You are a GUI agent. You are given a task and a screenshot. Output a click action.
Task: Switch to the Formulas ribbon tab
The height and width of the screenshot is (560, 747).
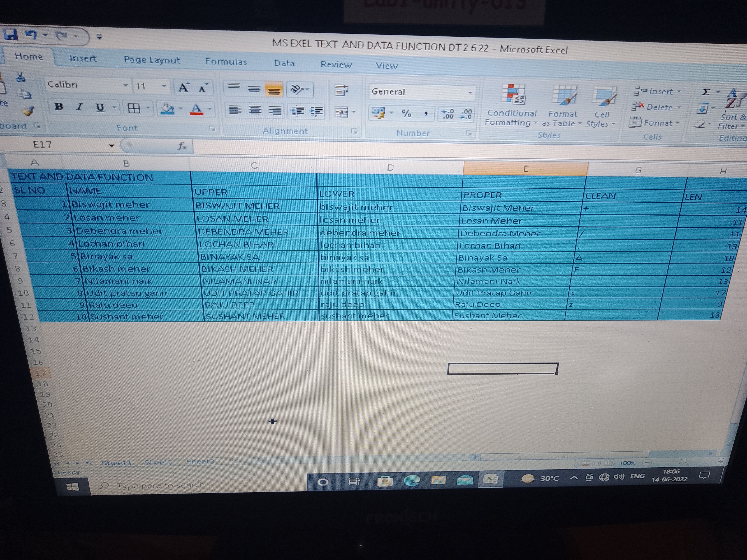click(x=226, y=62)
